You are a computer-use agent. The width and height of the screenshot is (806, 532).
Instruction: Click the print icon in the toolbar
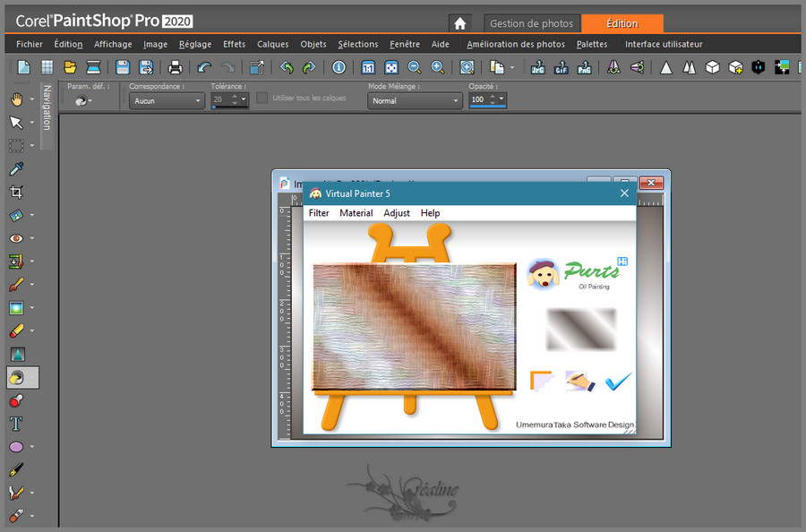click(x=176, y=67)
